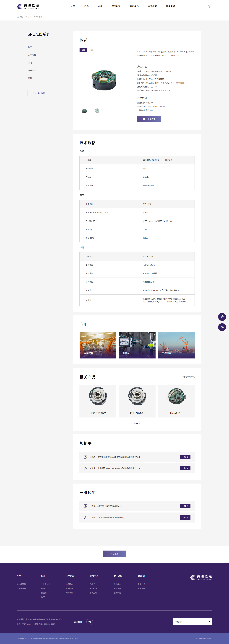Click the home icon in breadcrumb

[x=18, y=17]
